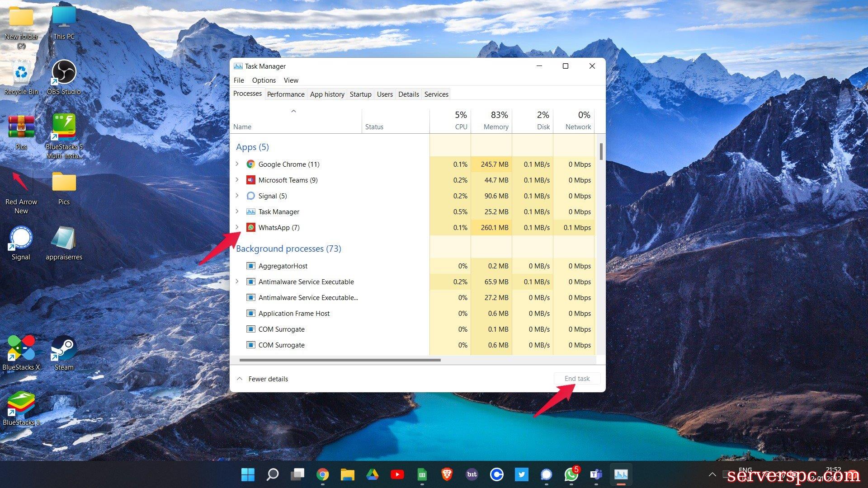
Task: Open the Options menu
Action: pos(264,80)
